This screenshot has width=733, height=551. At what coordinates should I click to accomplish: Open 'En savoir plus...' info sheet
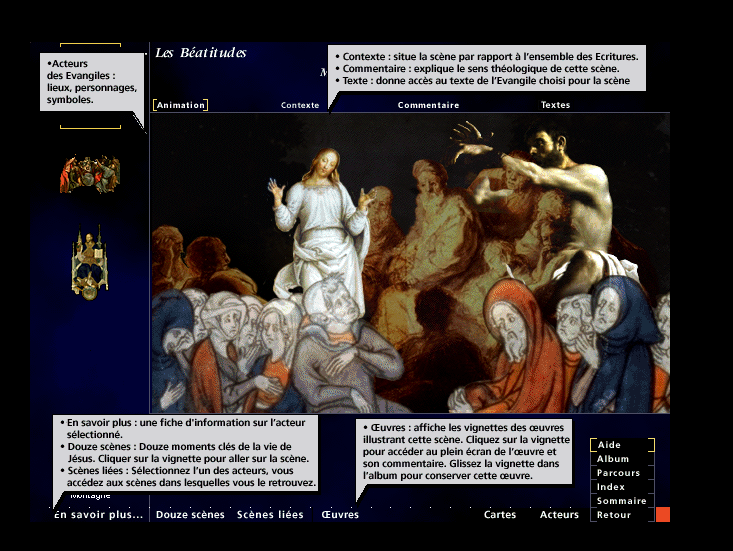[99, 515]
